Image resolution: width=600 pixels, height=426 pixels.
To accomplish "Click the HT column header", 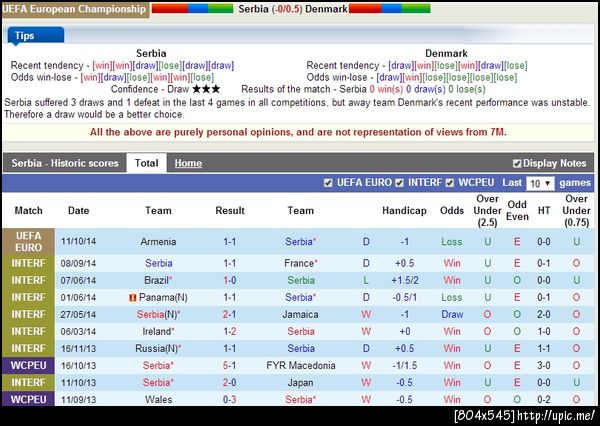I will (x=544, y=211).
